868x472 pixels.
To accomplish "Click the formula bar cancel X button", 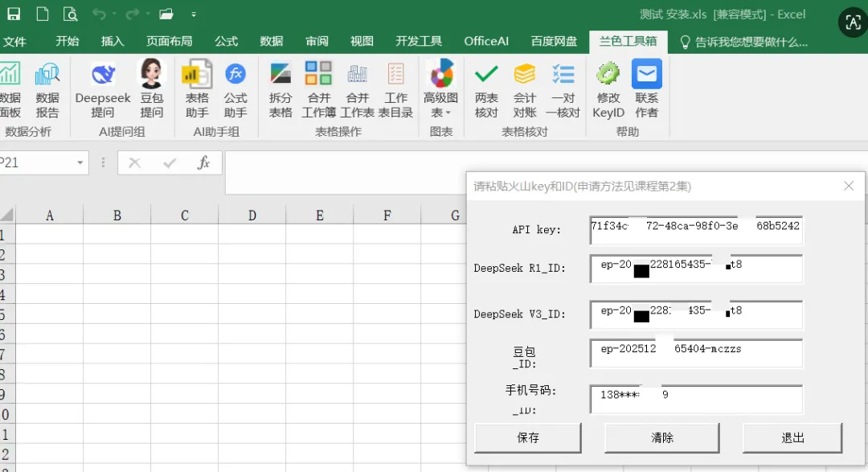I will 134,163.
